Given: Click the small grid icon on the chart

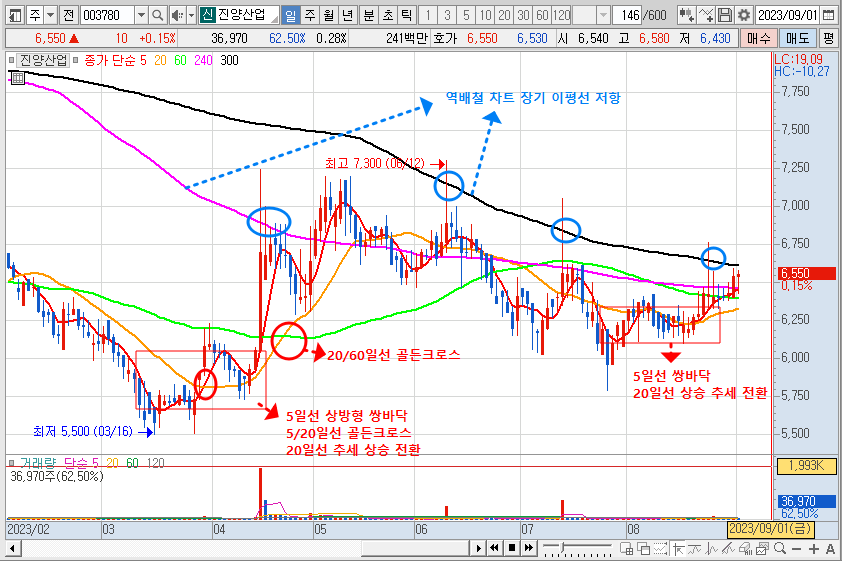Looking at the screenshot, I should 18,78.
